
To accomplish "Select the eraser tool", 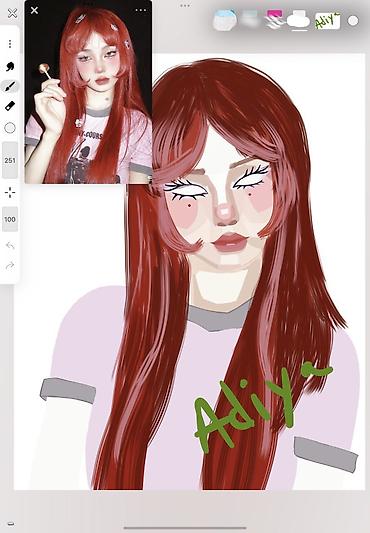I will (10, 106).
